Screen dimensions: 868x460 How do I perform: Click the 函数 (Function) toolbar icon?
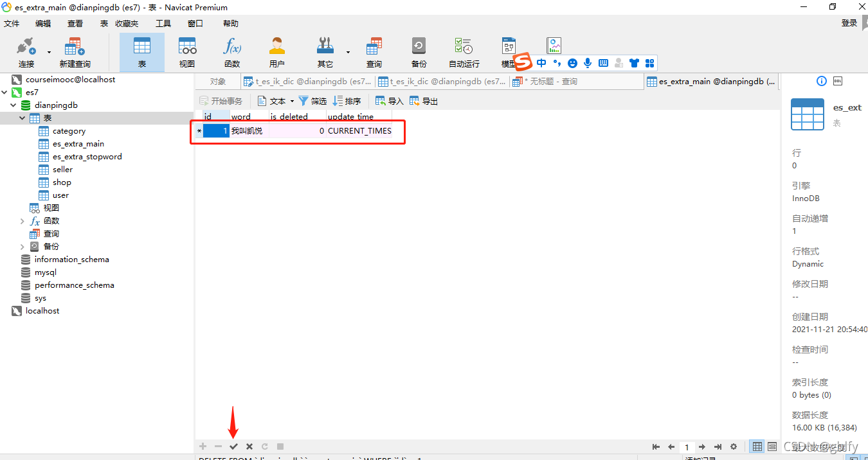(x=232, y=52)
